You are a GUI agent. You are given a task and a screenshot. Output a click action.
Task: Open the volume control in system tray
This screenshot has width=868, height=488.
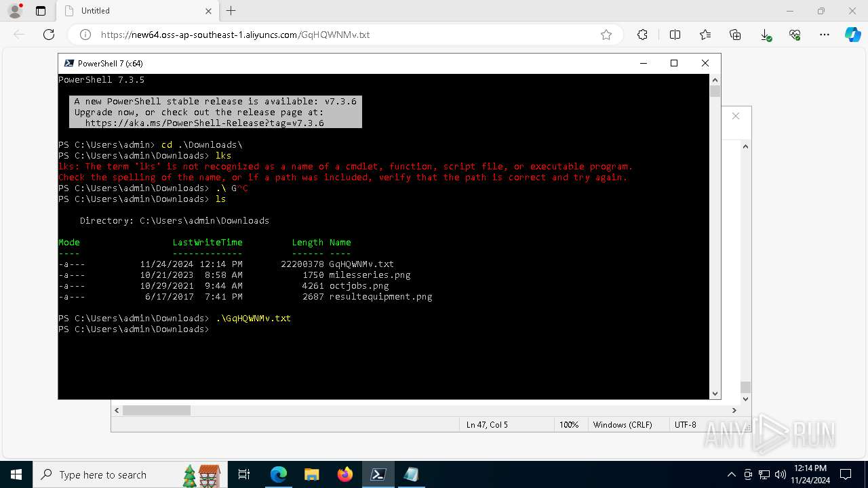pos(781,474)
